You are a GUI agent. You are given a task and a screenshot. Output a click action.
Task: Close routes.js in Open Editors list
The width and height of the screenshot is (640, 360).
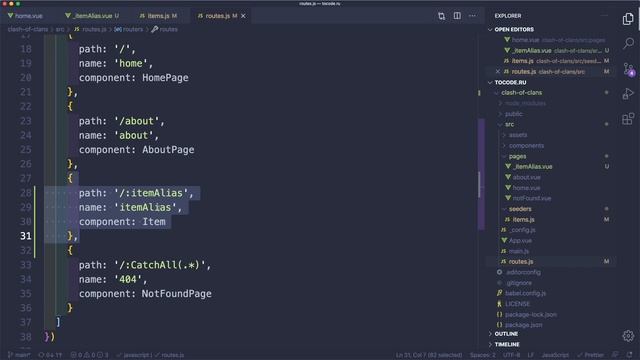point(498,71)
